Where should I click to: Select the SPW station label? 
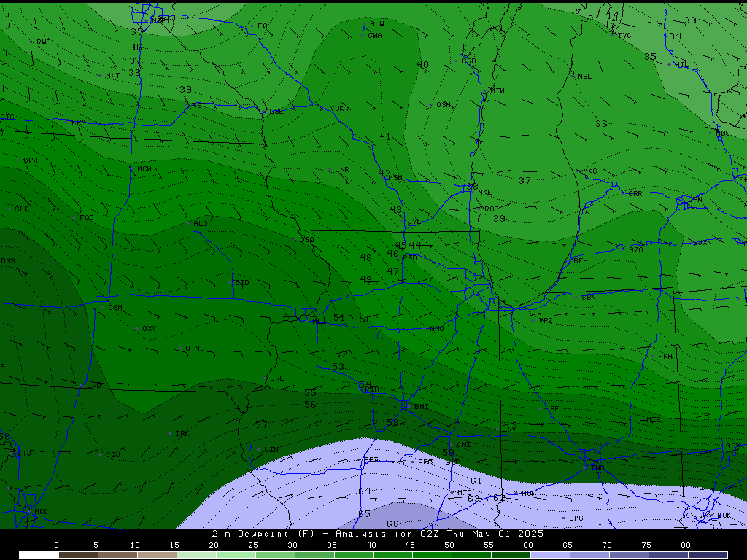click(x=31, y=160)
